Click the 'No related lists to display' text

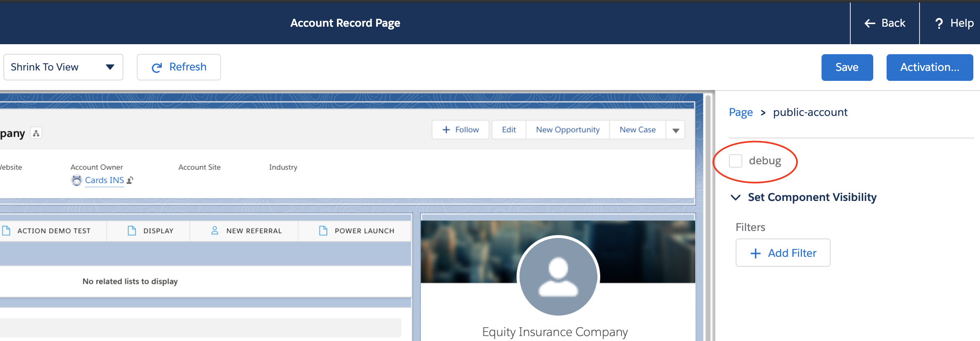coord(130,281)
